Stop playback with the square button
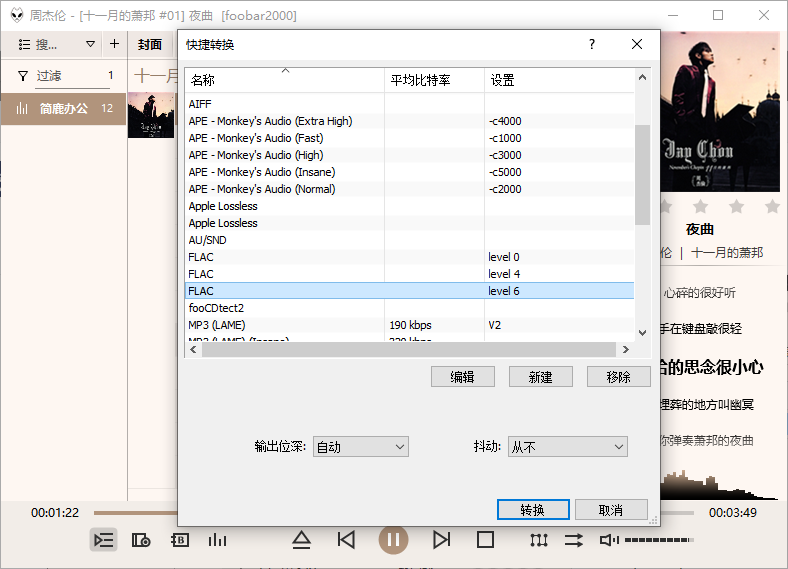 click(485, 540)
